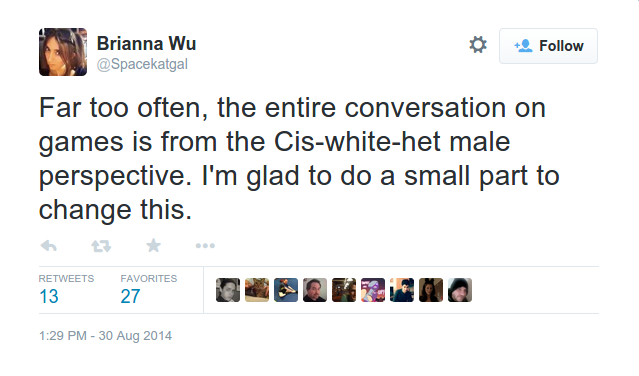Favorite the tweet with the star icon
Viewport: 639px width, 376px height.
click(154, 245)
